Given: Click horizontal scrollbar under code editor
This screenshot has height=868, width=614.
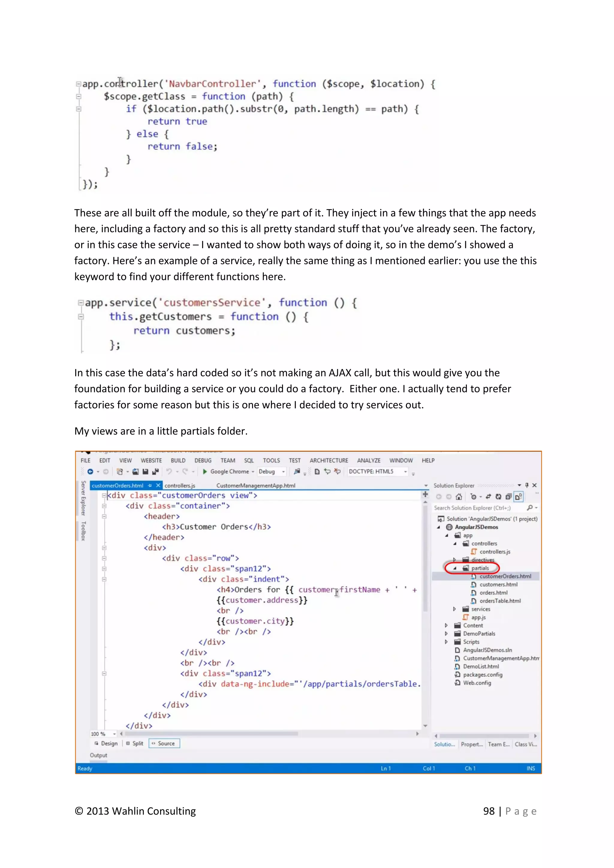Looking at the screenshot, I should pos(212,734).
